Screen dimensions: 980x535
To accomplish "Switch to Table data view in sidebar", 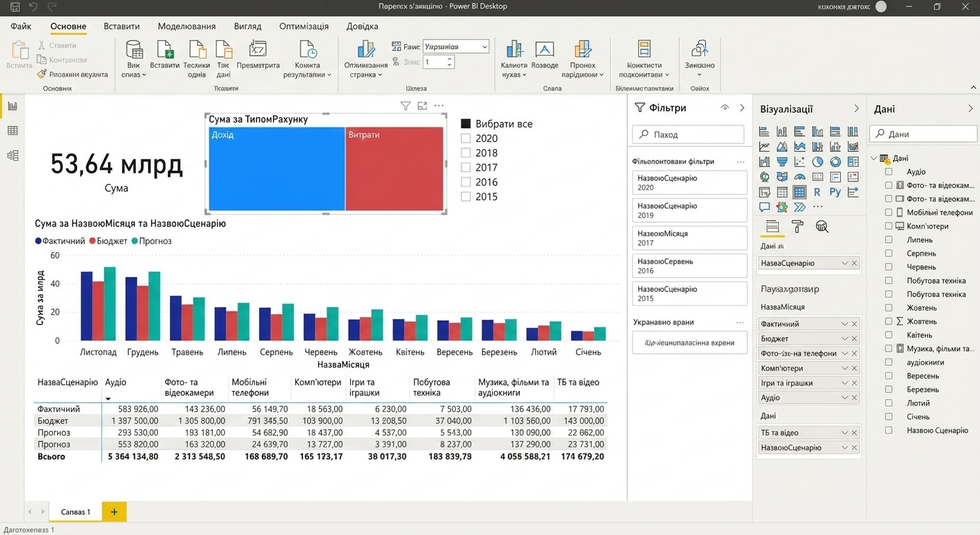I will point(13,131).
